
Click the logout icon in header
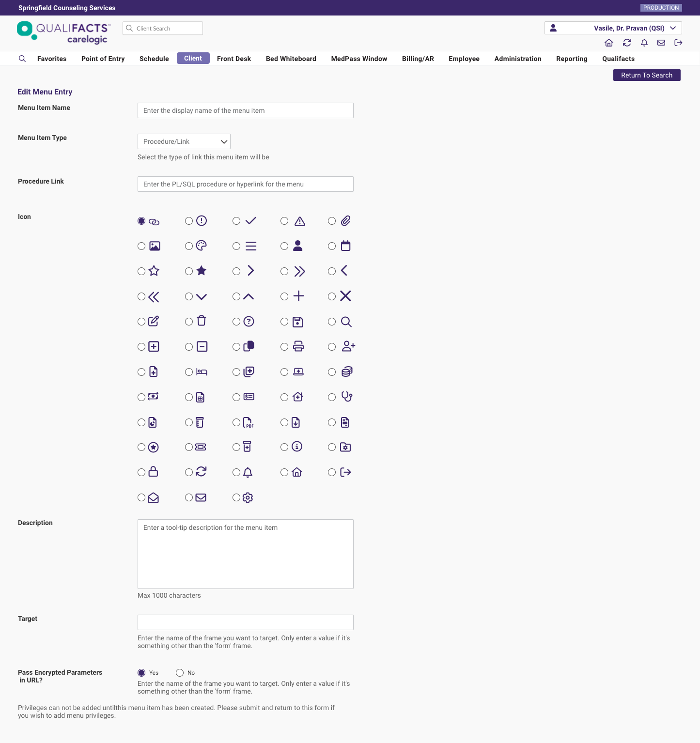pyautogui.click(x=678, y=43)
